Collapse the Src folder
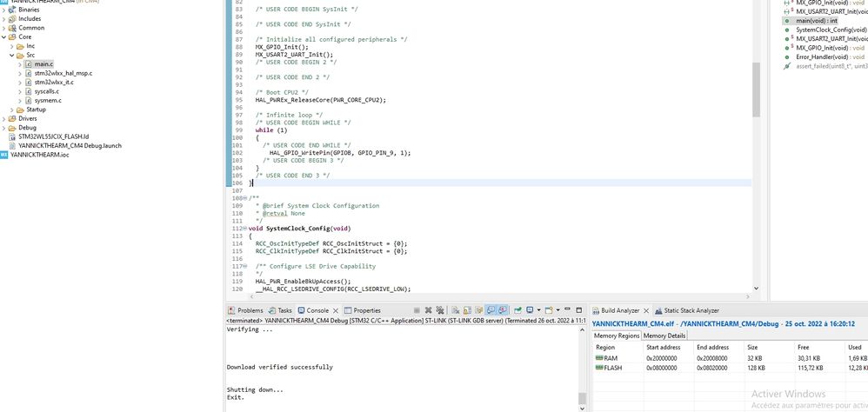 [x=12, y=56]
